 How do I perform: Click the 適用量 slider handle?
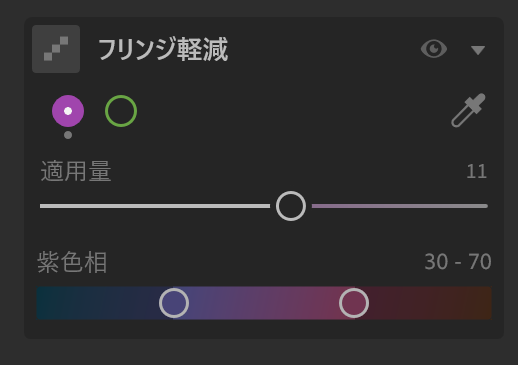pos(291,206)
